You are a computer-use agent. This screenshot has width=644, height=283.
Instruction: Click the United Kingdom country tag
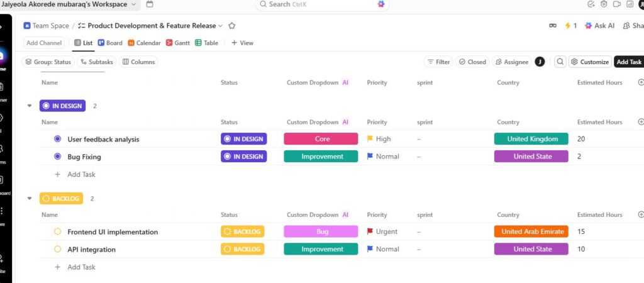click(x=531, y=139)
